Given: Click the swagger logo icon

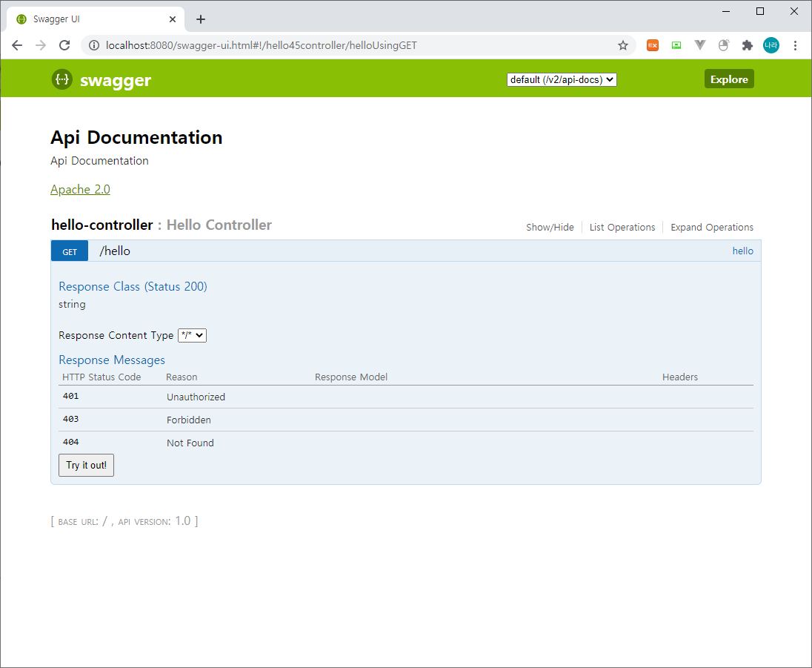Looking at the screenshot, I should pyautogui.click(x=62, y=79).
